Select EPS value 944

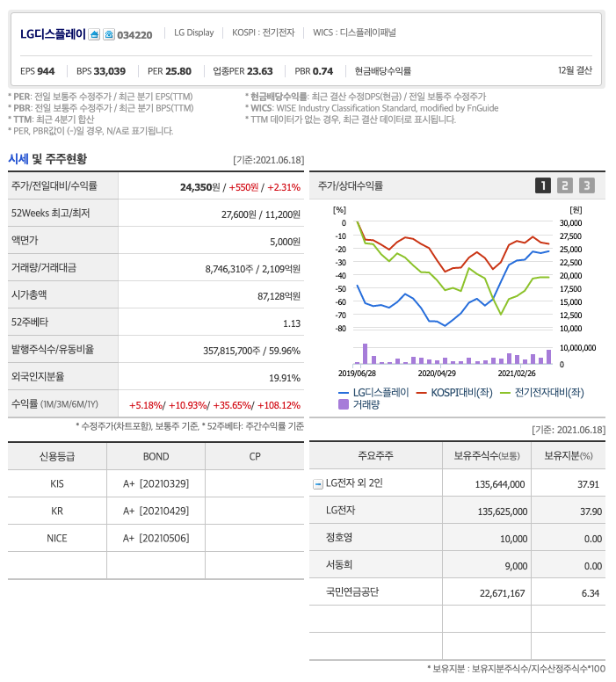(46, 71)
